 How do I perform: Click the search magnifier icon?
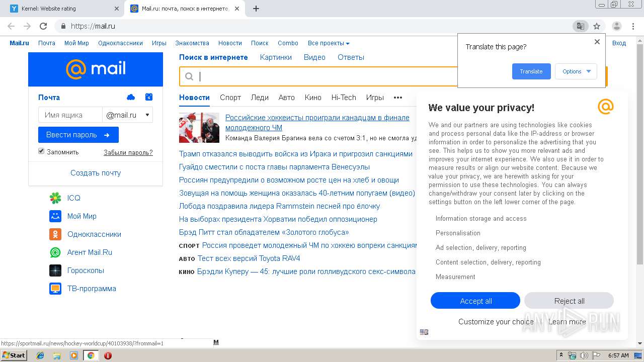click(189, 76)
